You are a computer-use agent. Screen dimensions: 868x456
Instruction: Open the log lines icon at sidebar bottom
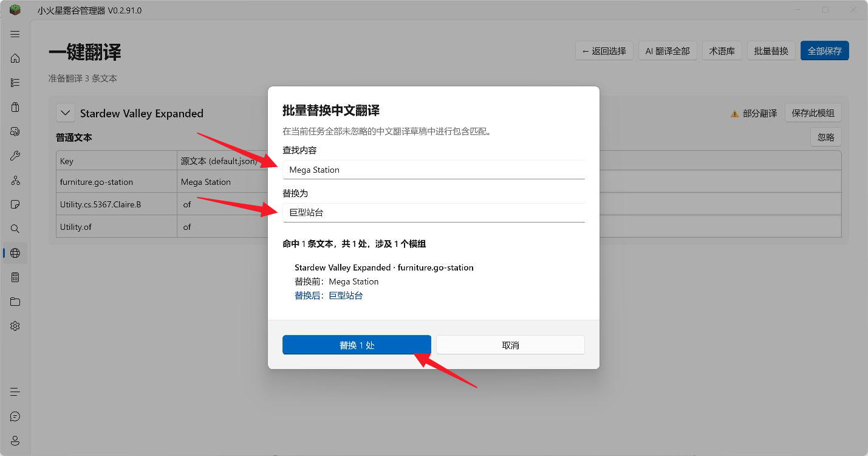pos(15,392)
